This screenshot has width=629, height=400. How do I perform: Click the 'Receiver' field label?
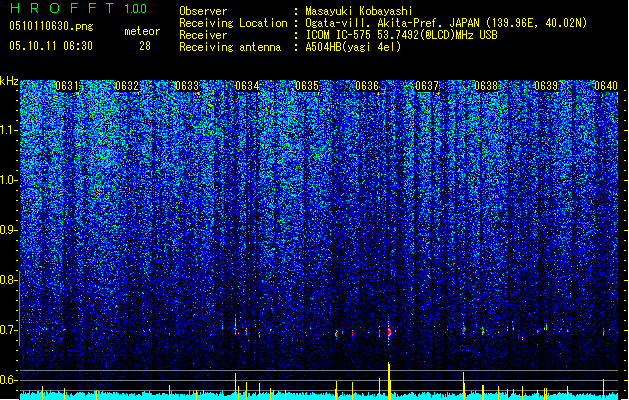(x=203, y=35)
